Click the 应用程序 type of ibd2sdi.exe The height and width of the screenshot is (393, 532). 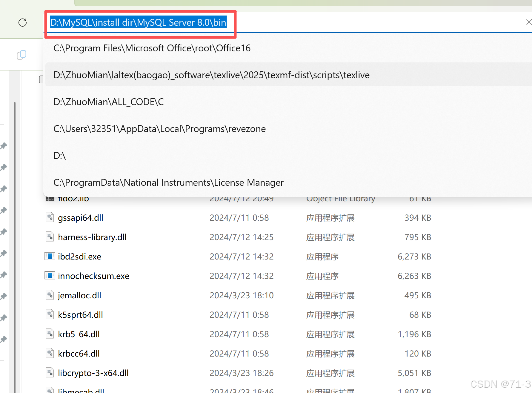(322, 257)
